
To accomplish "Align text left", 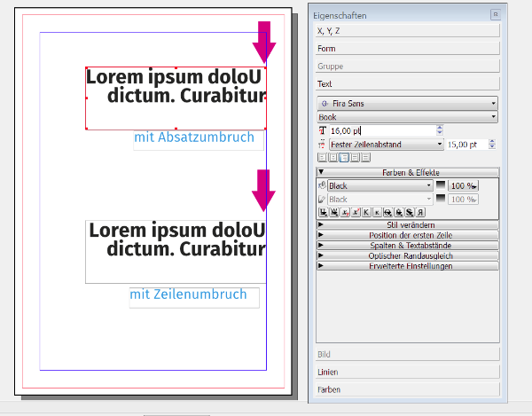I will point(322,157).
